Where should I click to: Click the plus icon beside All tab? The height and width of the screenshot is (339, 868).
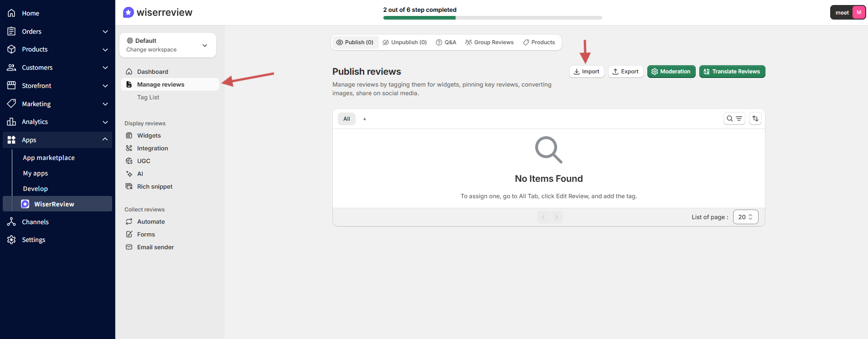click(x=364, y=119)
